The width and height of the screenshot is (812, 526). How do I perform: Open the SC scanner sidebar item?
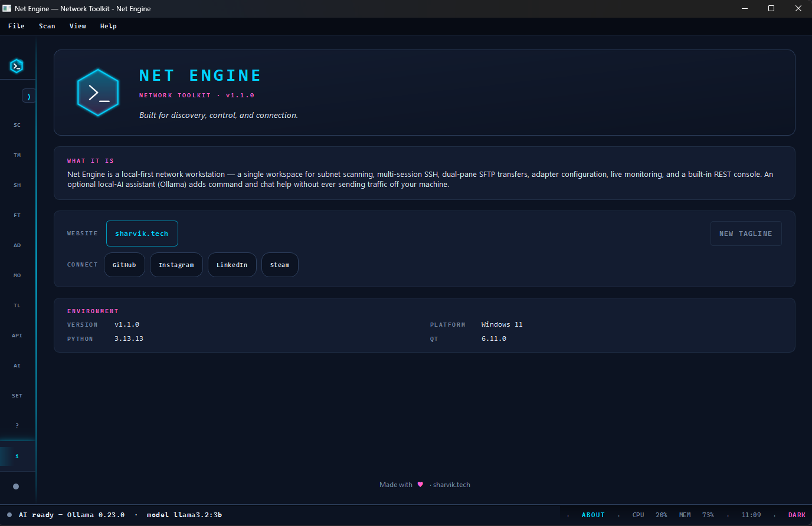click(x=17, y=125)
